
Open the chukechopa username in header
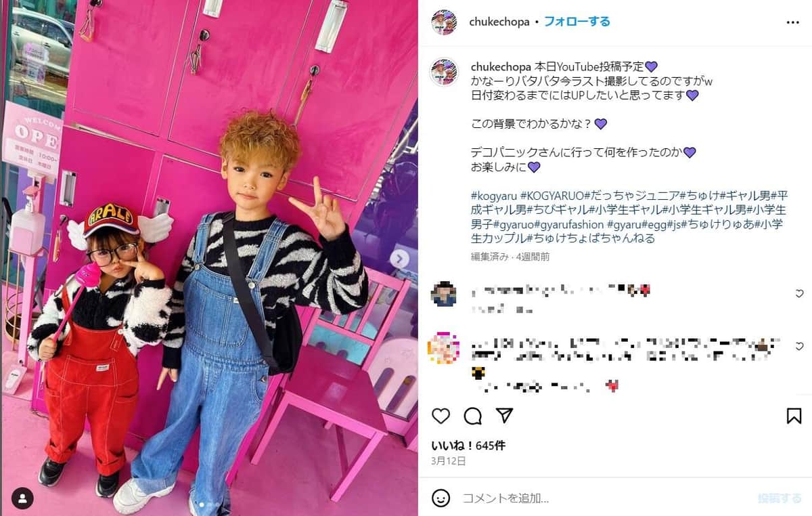pyautogui.click(x=499, y=22)
